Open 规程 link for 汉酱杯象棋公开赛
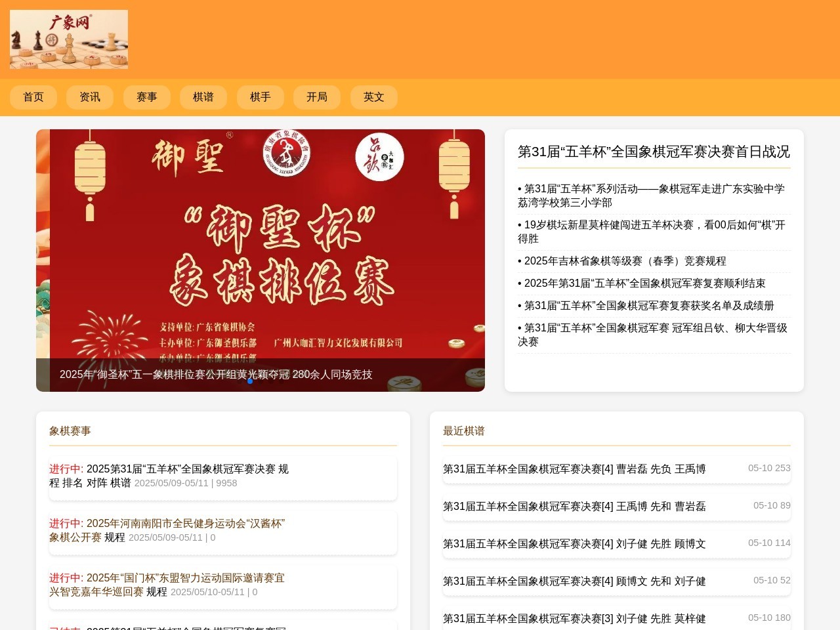840x630 pixels. pos(115,537)
